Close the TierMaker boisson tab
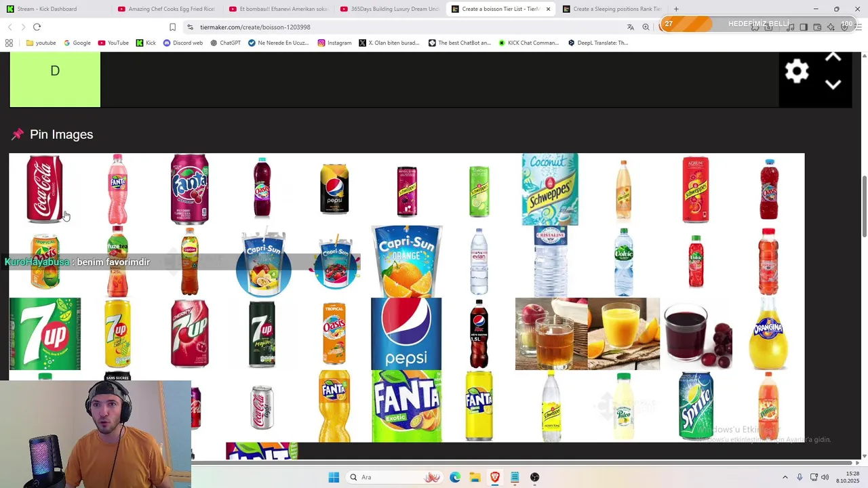Screen dimensions: 868x488 pyautogui.click(x=548, y=9)
